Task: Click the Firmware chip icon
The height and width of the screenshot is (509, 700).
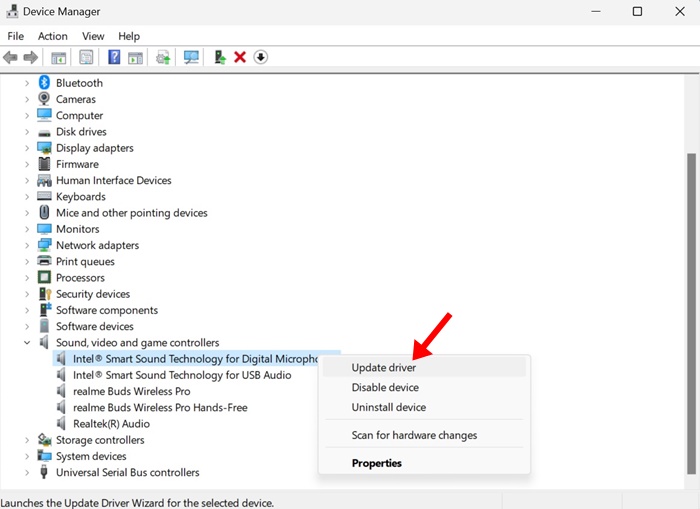Action: coord(44,164)
